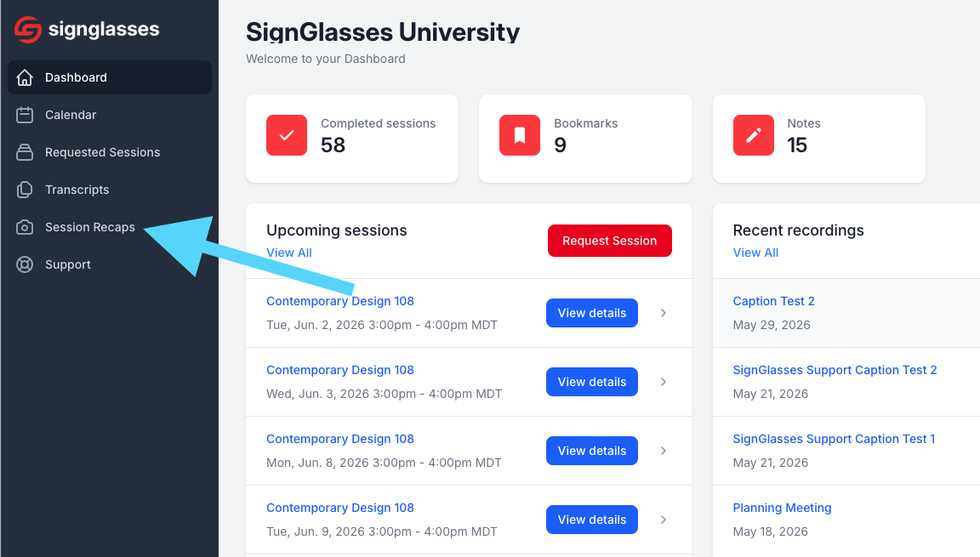This screenshot has width=980, height=557.
Task: Click the signglasses logo icon
Action: (28, 30)
